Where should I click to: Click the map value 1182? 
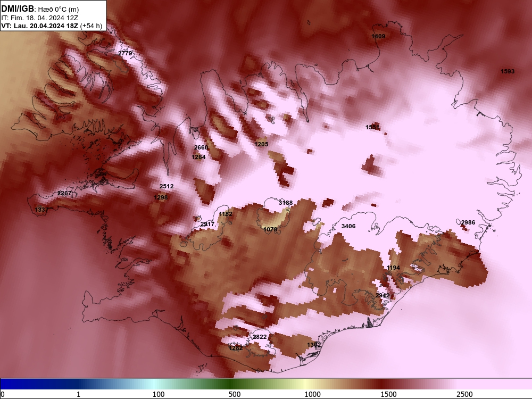point(225,214)
